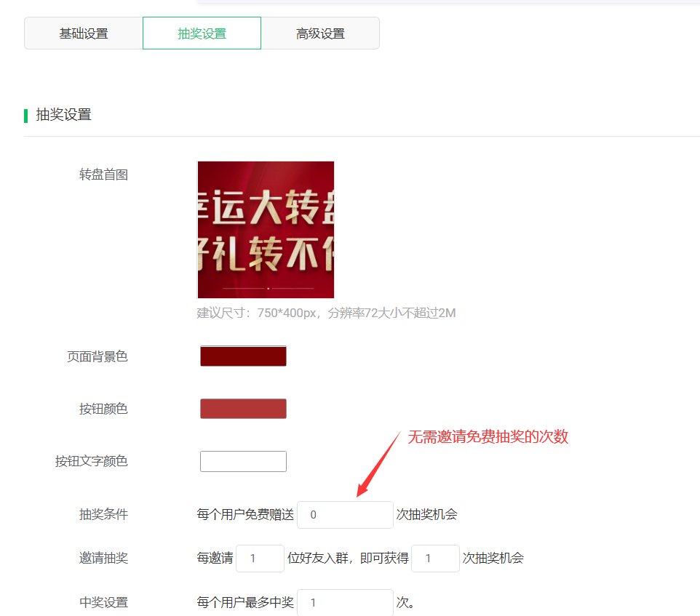Focus the 每个用户最多中奖 count field
This screenshot has width=700, height=616.
coord(345,603)
